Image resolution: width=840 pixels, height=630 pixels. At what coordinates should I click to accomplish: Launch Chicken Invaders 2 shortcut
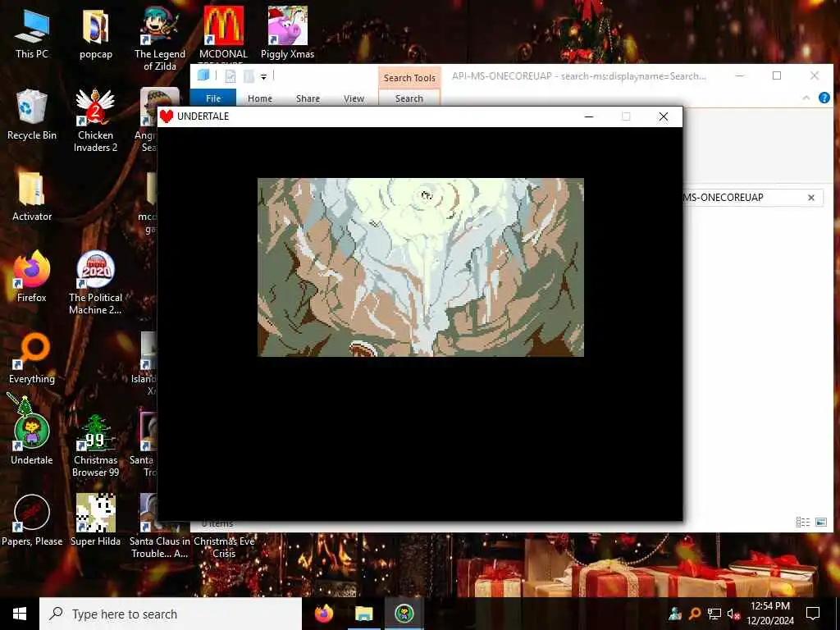point(95,120)
